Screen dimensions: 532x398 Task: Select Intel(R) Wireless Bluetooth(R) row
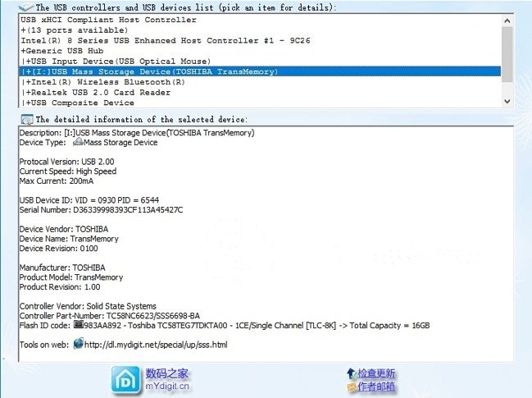(x=260, y=82)
